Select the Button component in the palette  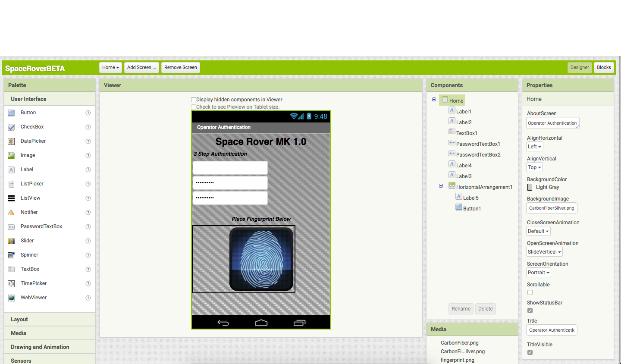11,113
